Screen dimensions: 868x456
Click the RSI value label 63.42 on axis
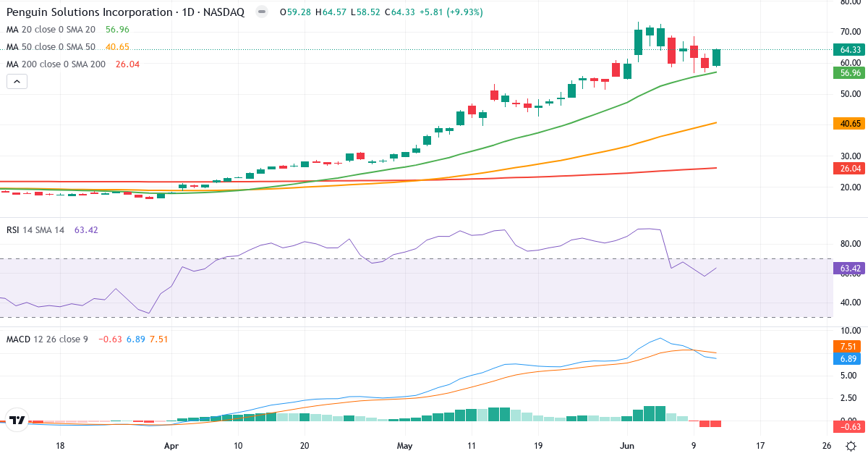(850, 269)
